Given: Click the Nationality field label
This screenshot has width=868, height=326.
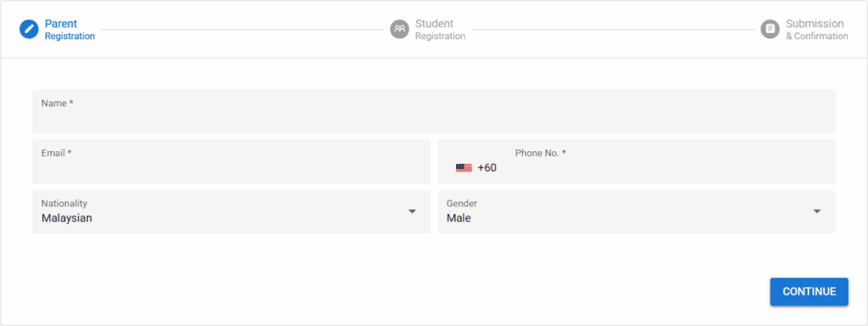Looking at the screenshot, I should 64,204.
